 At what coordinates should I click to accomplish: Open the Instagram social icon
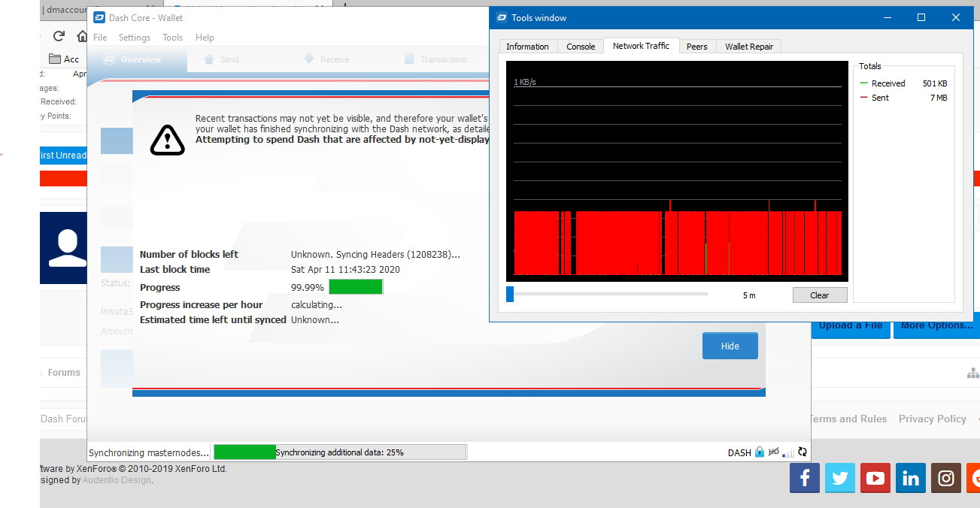coord(946,478)
